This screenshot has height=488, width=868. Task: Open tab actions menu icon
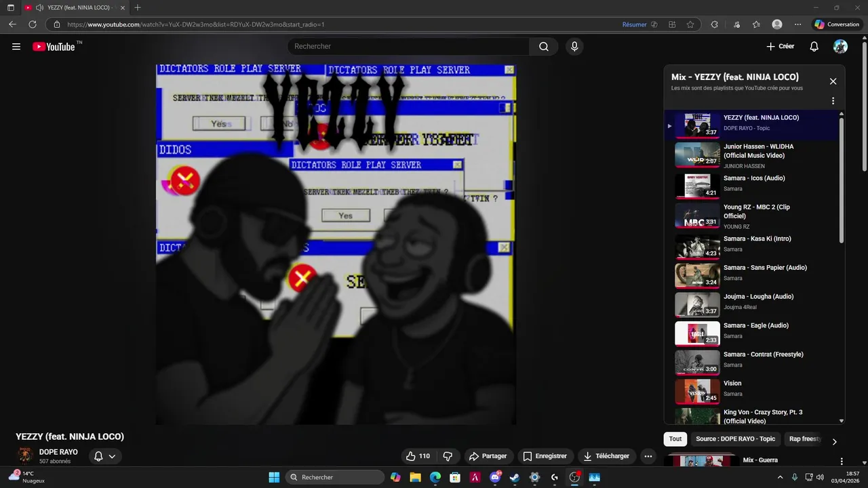coord(11,7)
